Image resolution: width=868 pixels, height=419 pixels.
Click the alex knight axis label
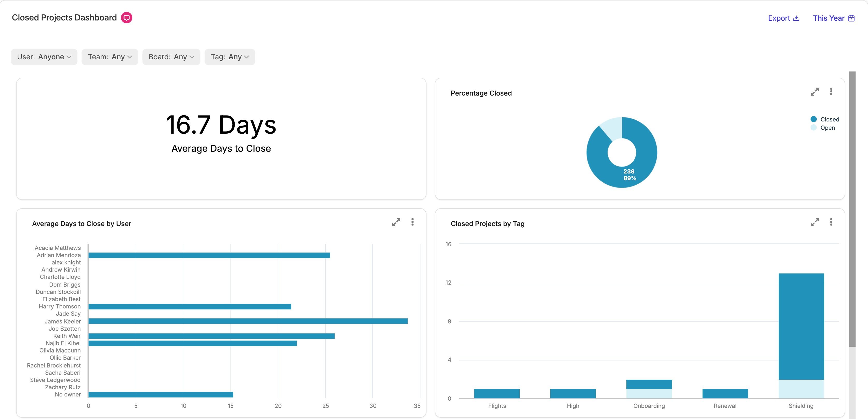tap(66, 263)
